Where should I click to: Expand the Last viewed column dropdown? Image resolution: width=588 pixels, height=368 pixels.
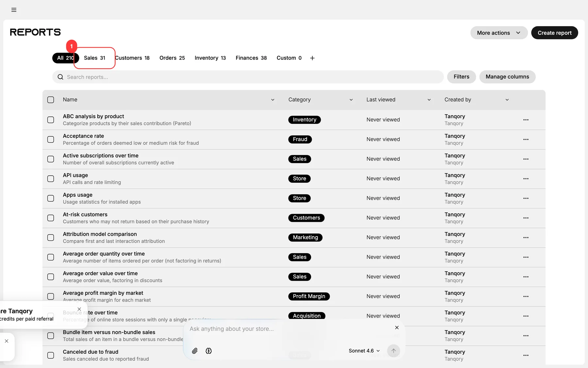[429, 100]
